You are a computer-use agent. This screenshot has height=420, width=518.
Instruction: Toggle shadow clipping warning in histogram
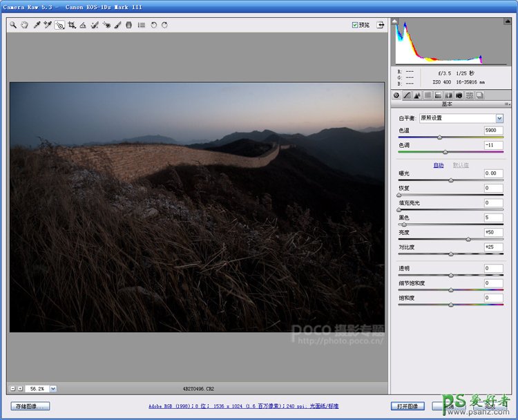pyautogui.click(x=395, y=21)
